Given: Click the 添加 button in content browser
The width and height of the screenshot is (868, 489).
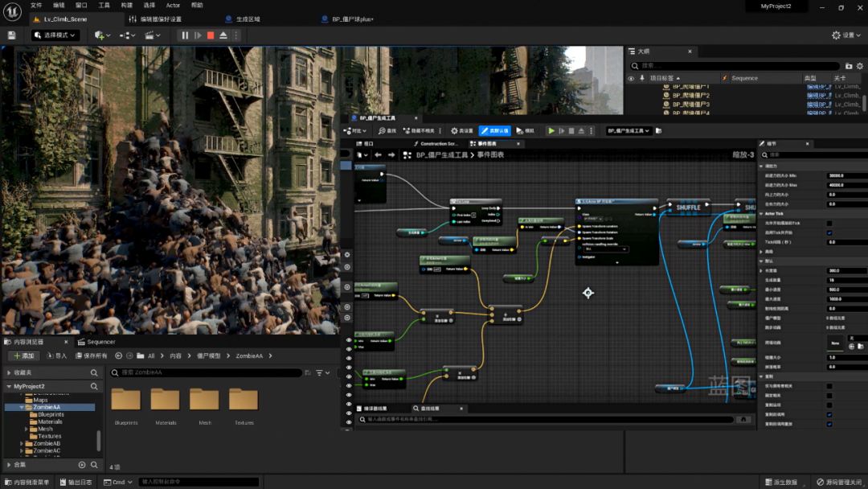Looking at the screenshot, I should (23, 355).
